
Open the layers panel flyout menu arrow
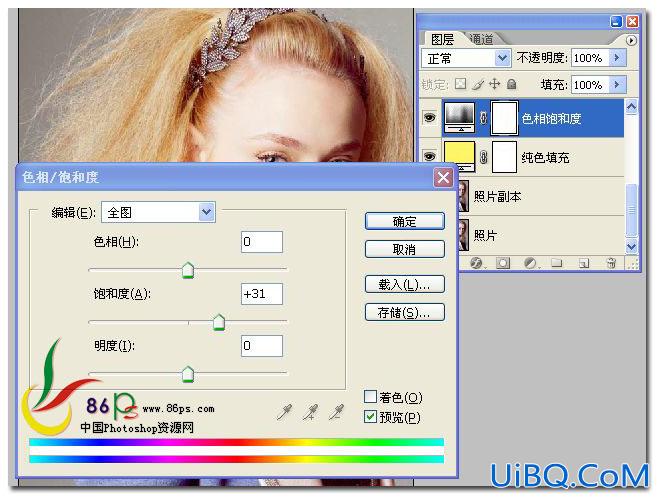[631, 40]
